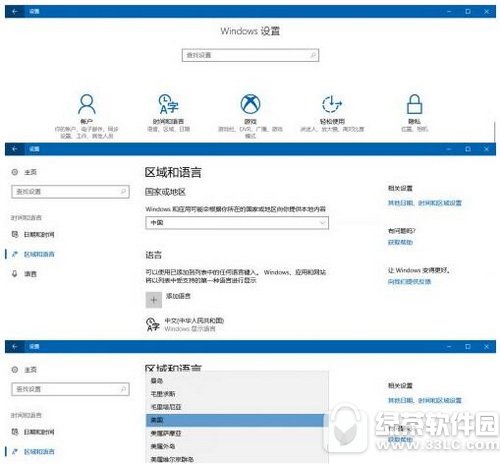Go to 主页 home in the window showing 中国
Image resolution: width=500 pixels, height=464 pixels.
coord(25,172)
